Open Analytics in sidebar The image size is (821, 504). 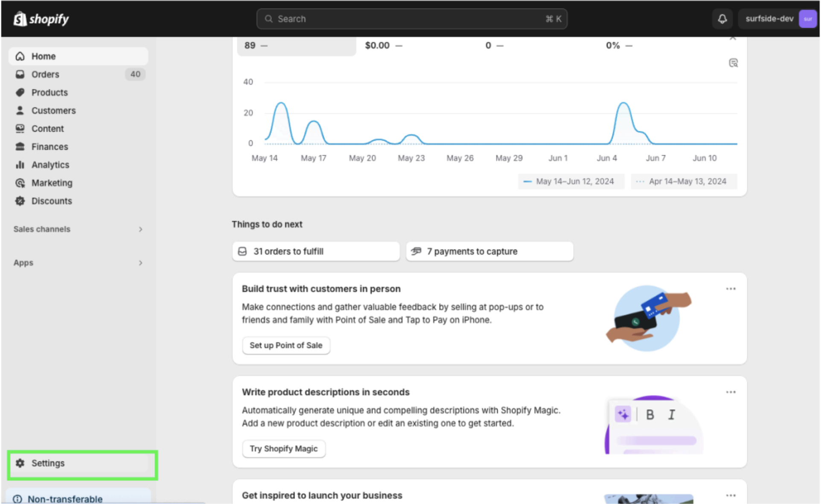point(78,165)
